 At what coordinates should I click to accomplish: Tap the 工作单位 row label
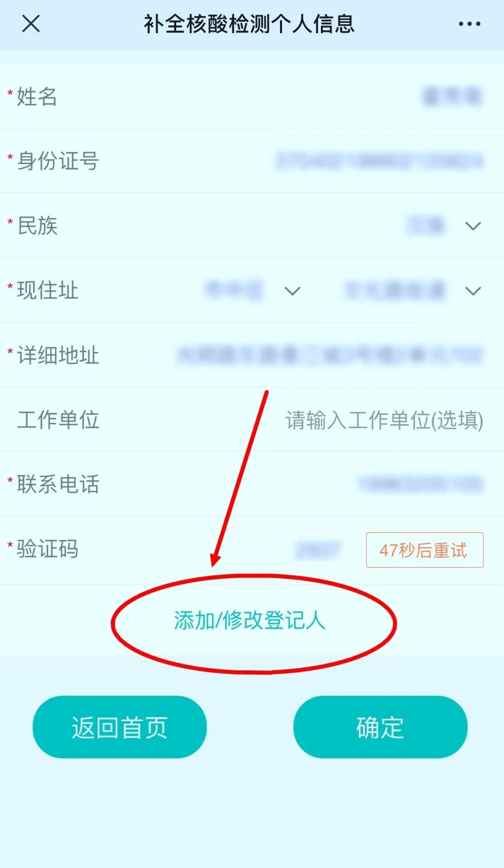coord(58,420)
